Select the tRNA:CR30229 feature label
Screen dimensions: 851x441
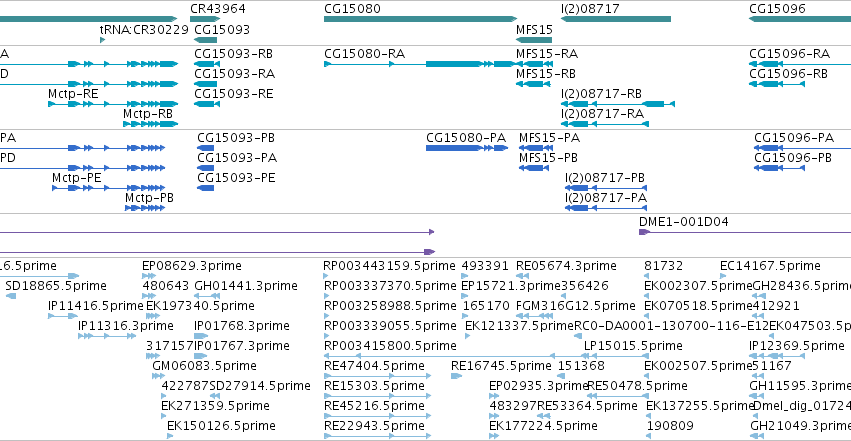[144, 29]
